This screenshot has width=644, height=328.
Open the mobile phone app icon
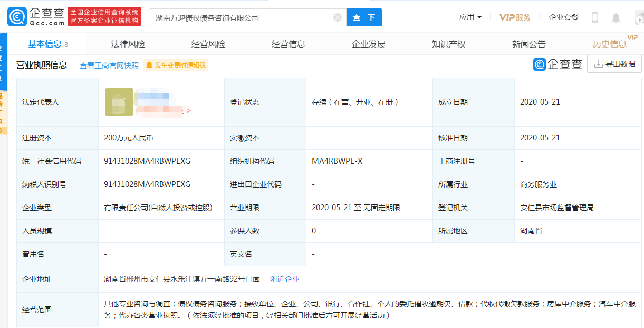595,17
